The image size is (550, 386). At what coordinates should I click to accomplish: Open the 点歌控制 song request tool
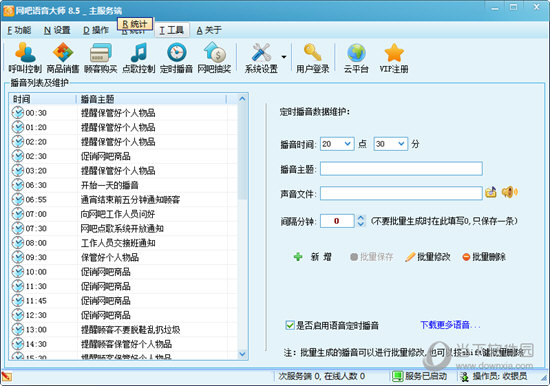coord(139,58)
